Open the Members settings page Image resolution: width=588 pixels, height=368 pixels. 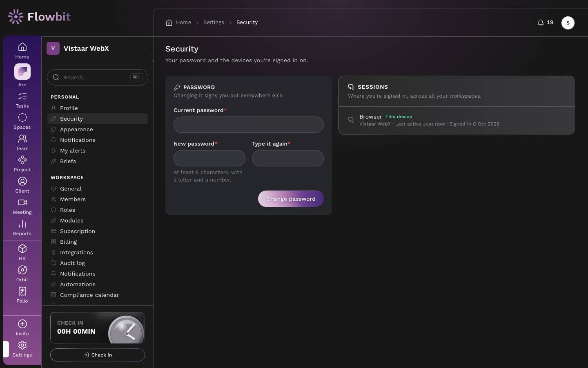click(x=97, y=199)
